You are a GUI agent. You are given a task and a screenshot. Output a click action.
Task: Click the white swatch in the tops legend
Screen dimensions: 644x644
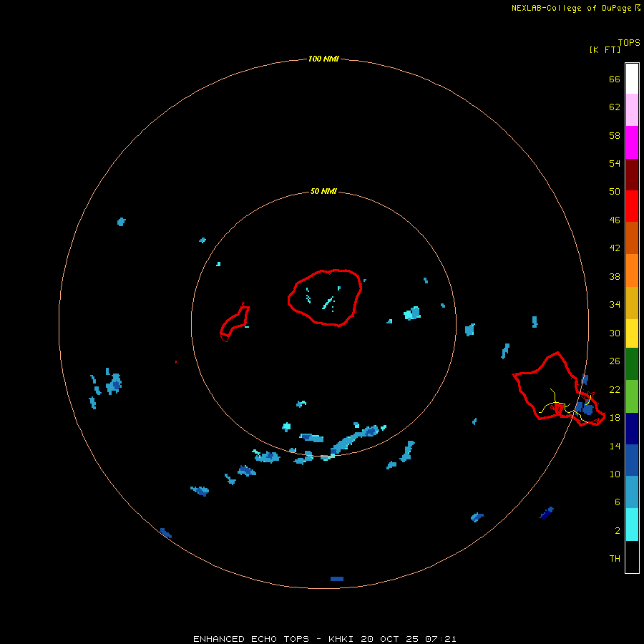(x=632, y=79)
